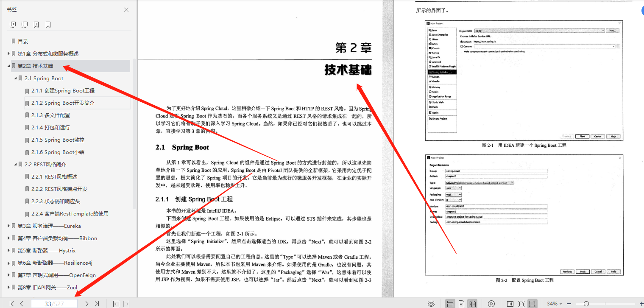The height and width of the screenshot is (308, 644).
Task: Expand 第6章 新断路器——Resilience4j
Action: 8,263
